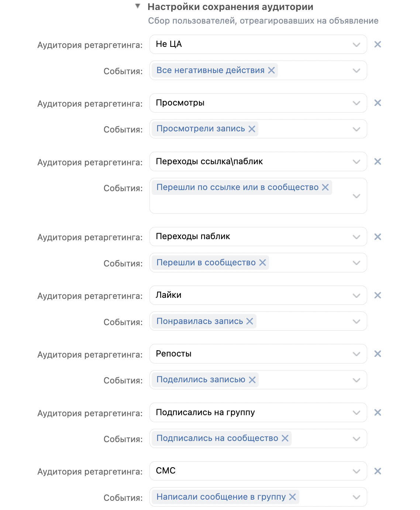Remove the 'Все негативные действия' event tag

[271, 70]
